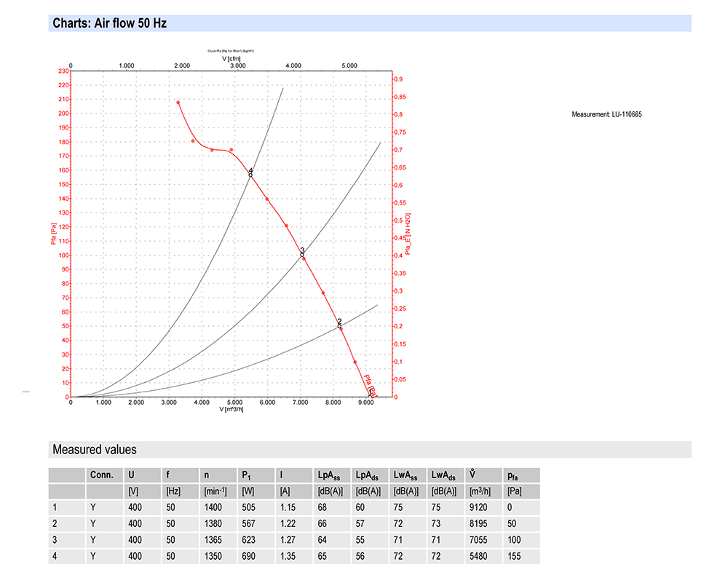The image size is (728, 575).
Task: Click the pfa pressure column header
Action: (513, 475)
